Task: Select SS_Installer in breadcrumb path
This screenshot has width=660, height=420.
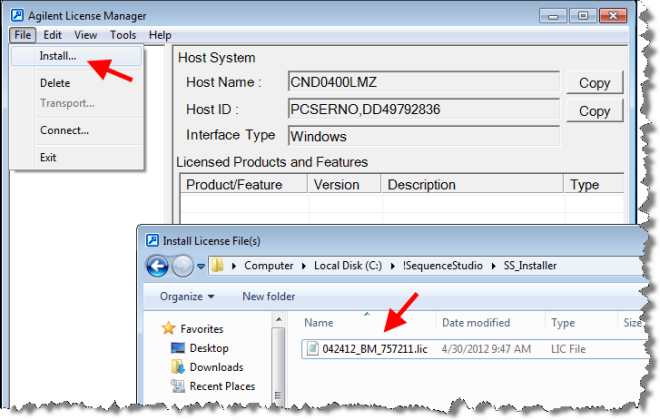Action: coord(530,266)
